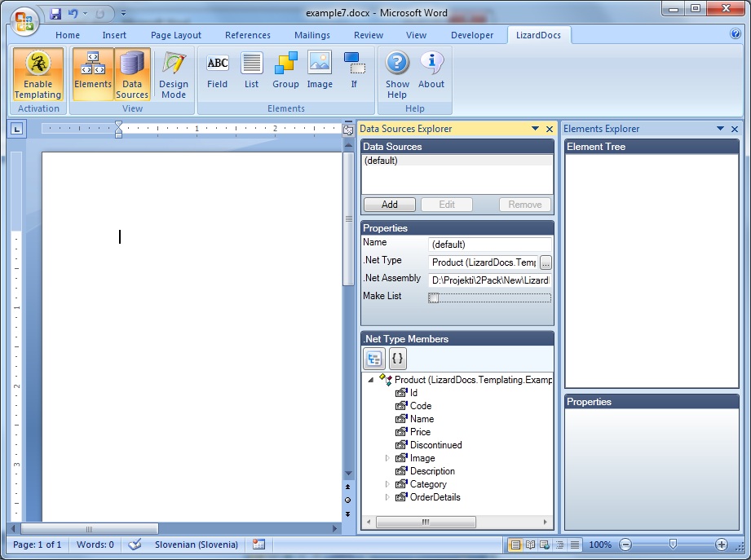This screenshot has width=751, height=560.
Task: Open the Page Layout tab
Action: 176,35
